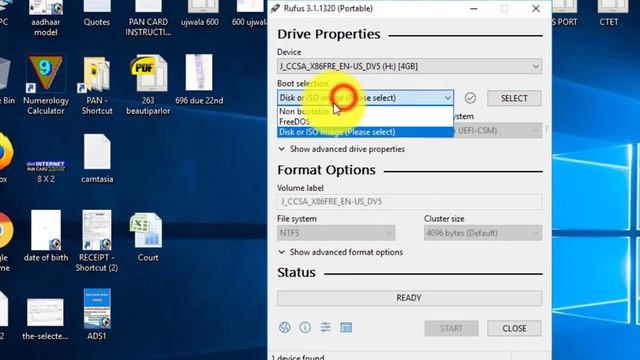640x360 pixels.
Task: Open the File system NTFS dropdown
Action: pyautogui.click(x=336, y=233)
